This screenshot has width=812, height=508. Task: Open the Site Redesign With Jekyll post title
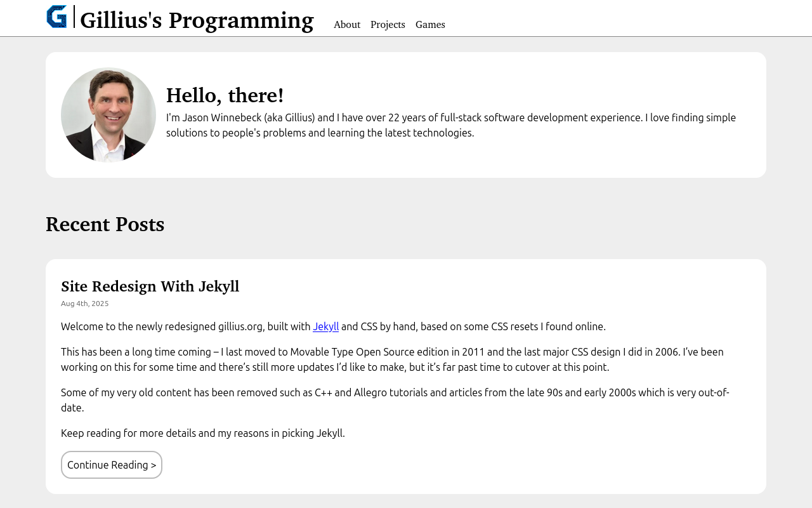(150, 286)
